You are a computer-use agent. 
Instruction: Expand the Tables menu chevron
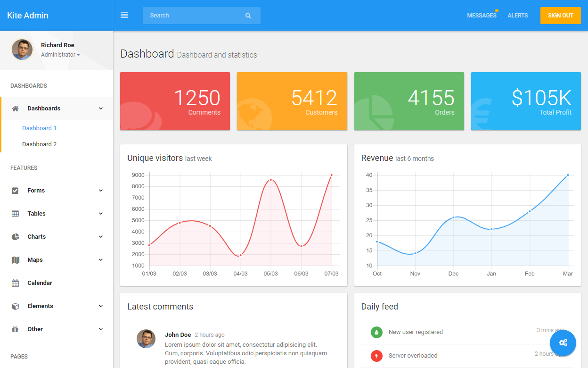click(100, 214)
